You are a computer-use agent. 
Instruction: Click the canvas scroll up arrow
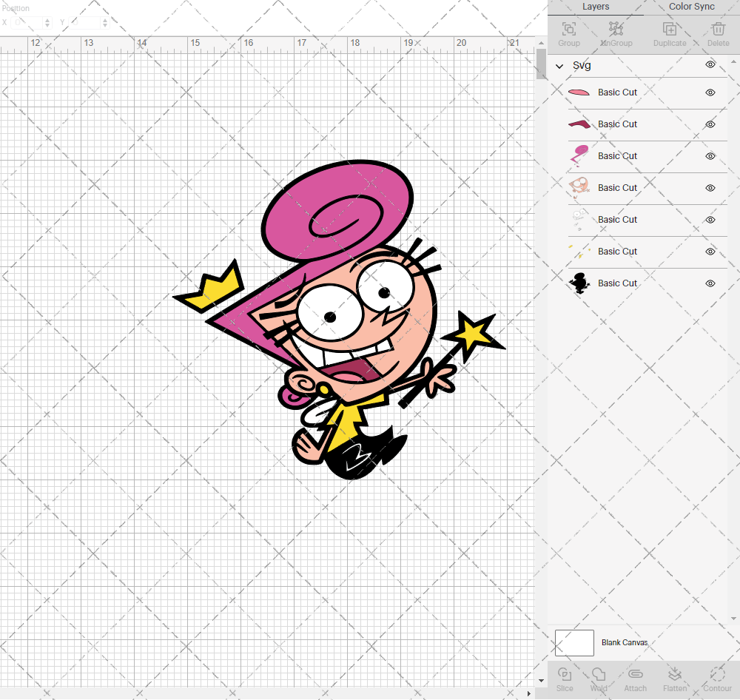[x=541, y=43]
